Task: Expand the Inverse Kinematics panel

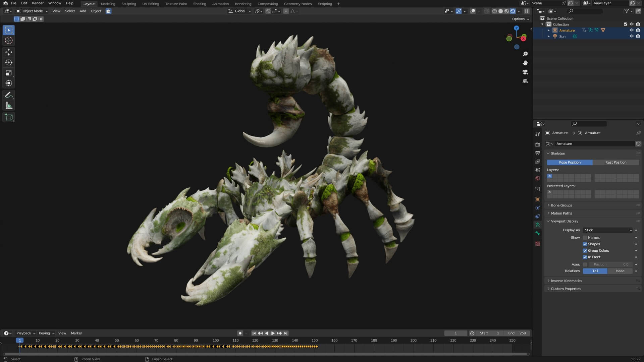Action: tap(566, 281)
